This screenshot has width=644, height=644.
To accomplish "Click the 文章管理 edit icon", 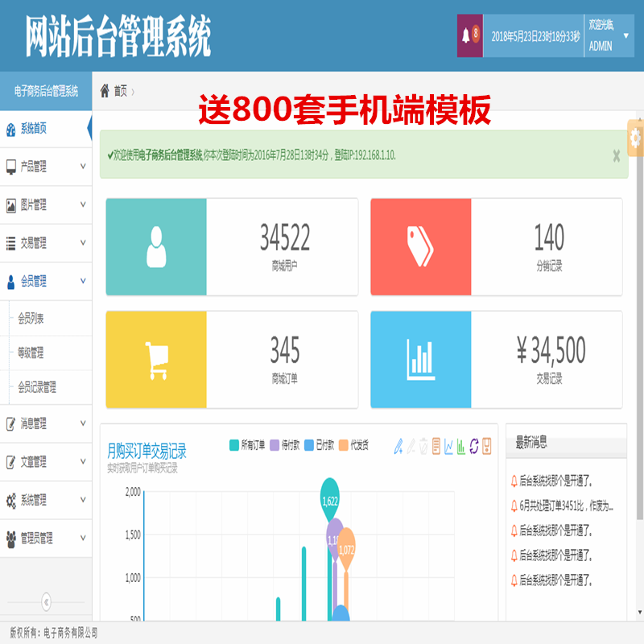I will pos(11,461).
